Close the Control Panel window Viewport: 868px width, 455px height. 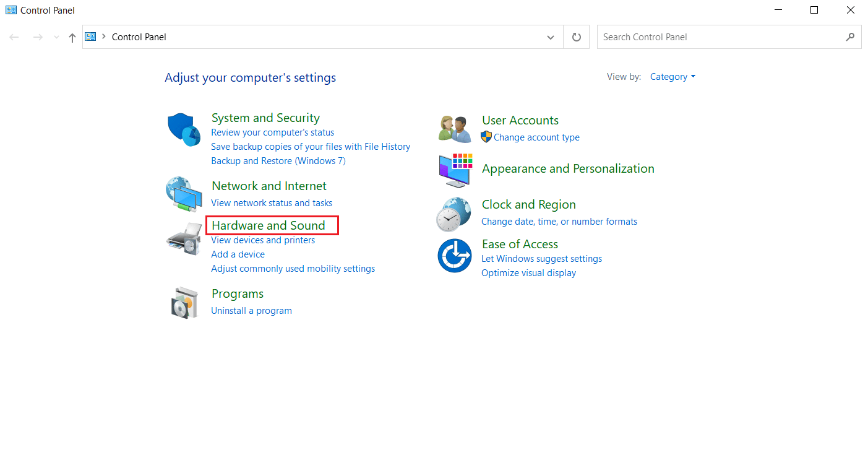pyautogui.click(x=850, y=10)
